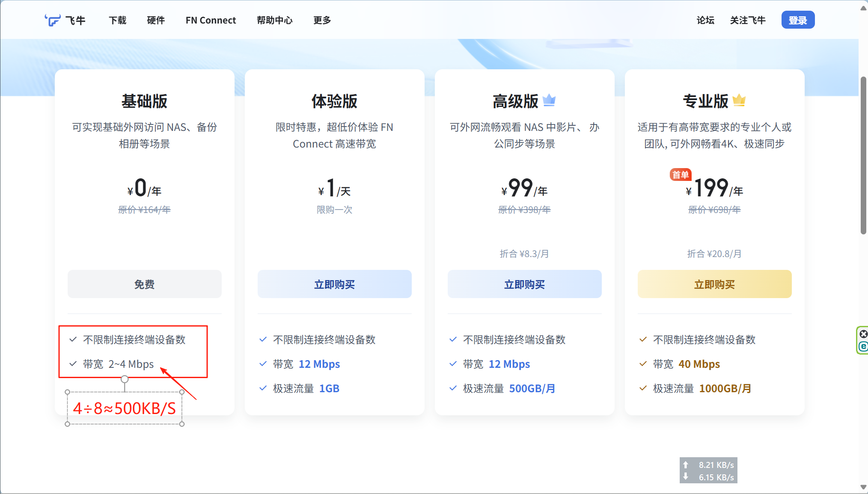The width and height of the screenshot is (868, 494).
Task: Click the blue 登录 button
Action: 798,20
